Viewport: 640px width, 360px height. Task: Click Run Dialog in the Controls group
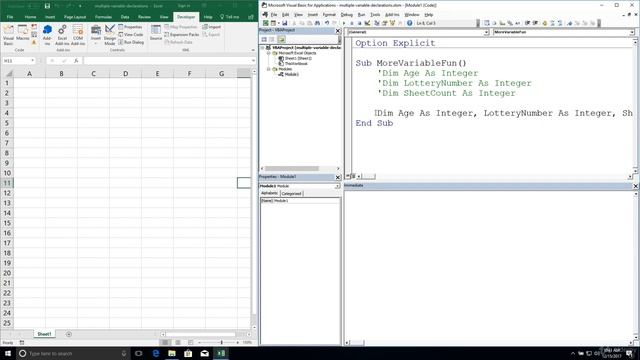click(x=131, y=42)
